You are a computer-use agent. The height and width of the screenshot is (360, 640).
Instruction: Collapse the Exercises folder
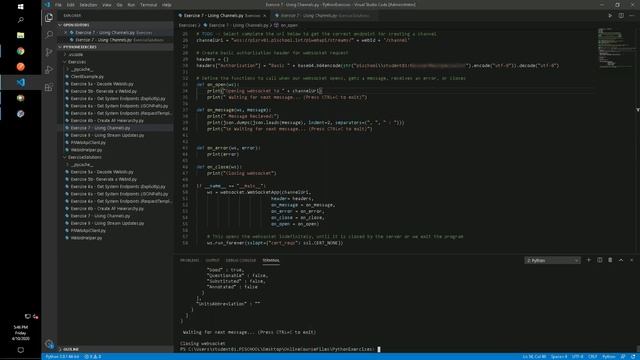[x=116, y=62]
